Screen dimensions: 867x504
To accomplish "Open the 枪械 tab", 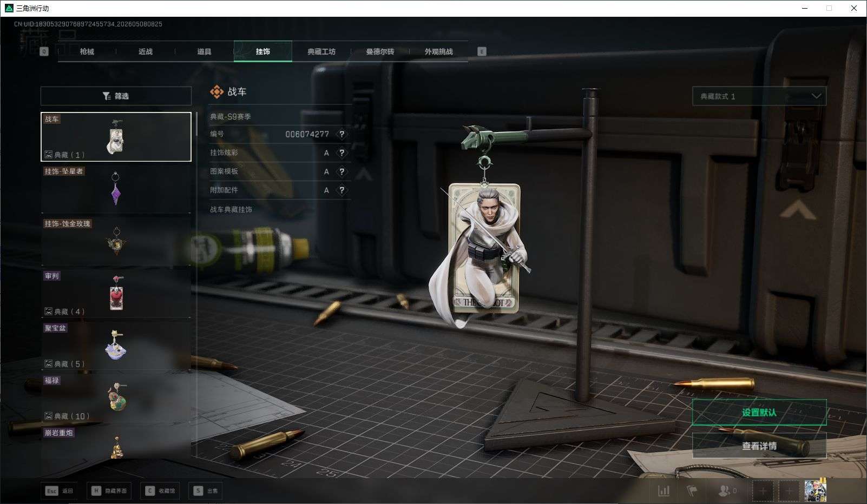I will pos(87,51).
